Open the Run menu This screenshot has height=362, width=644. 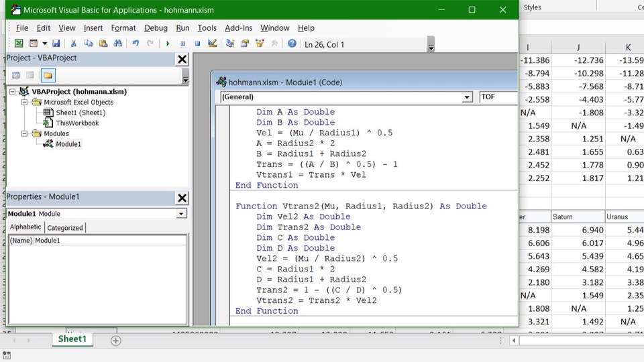[x=182, y=28]
